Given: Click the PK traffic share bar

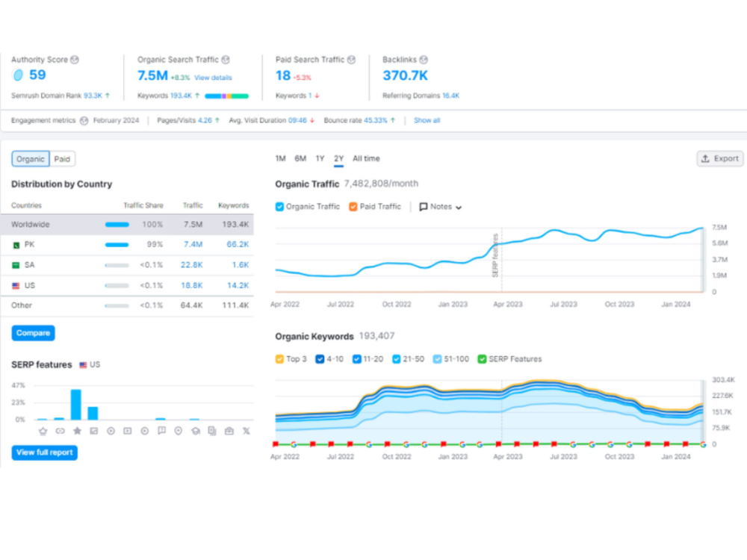Looking at the screenshot, I should click(117, 245).
